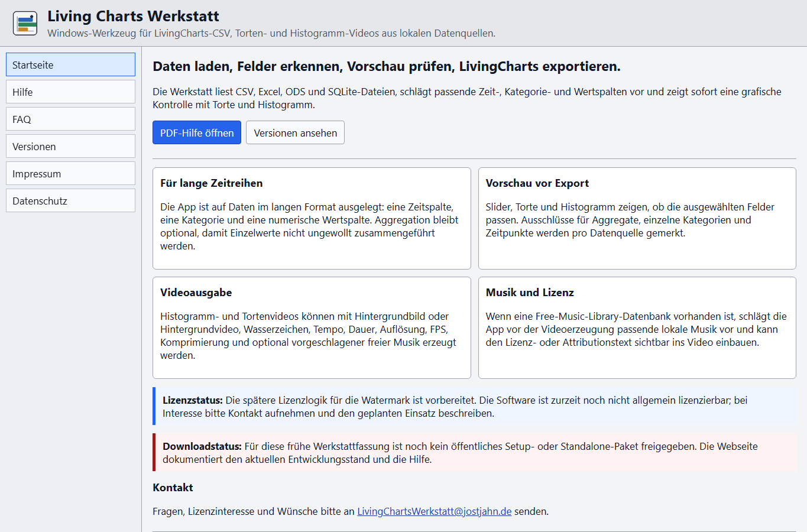Click the Living Charts Werkstatt title
The width and height of the screenshot is (807, 532).
pyautogui.click(x=133, y=16)
